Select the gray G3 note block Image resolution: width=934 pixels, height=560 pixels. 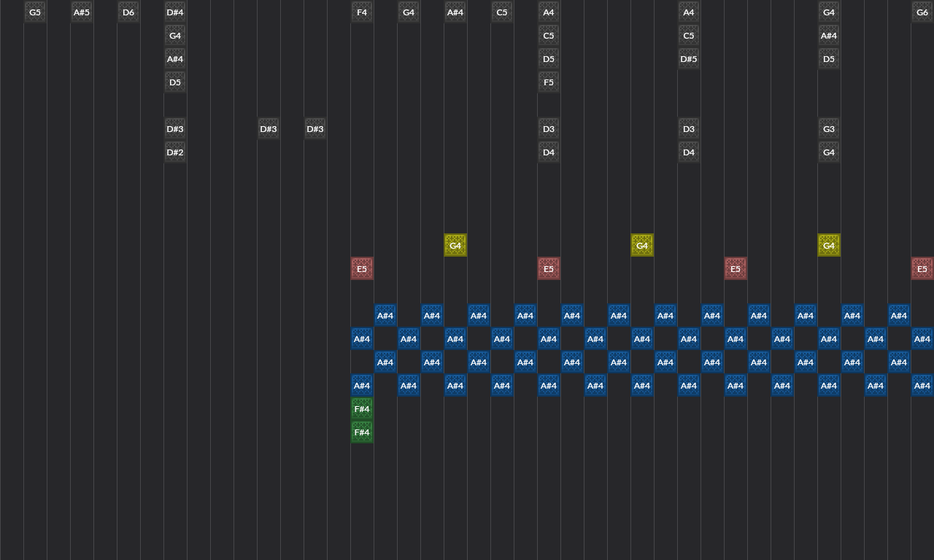[x=829, y=129]
